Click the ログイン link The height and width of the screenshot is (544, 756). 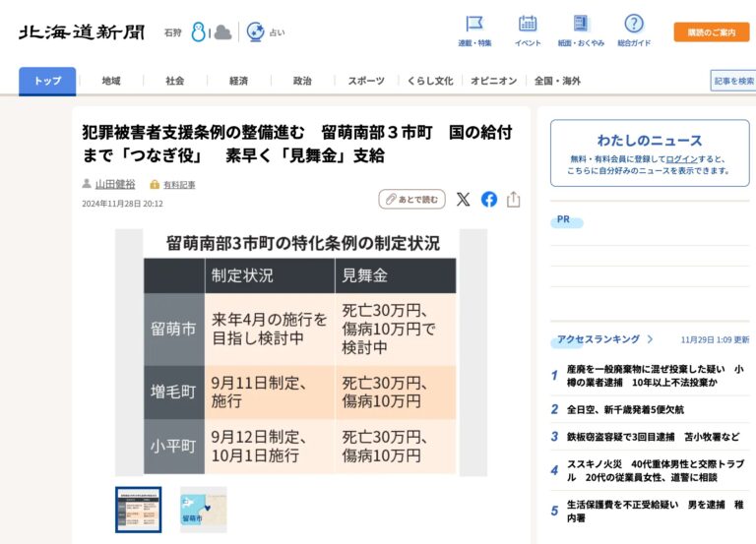[680, 158]
